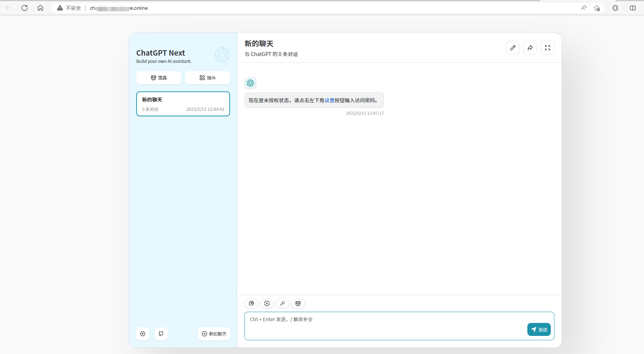Follow the 设置 link in message
Image resolution: width=644 pixels, height=354 pixels.
click(329, 100)
